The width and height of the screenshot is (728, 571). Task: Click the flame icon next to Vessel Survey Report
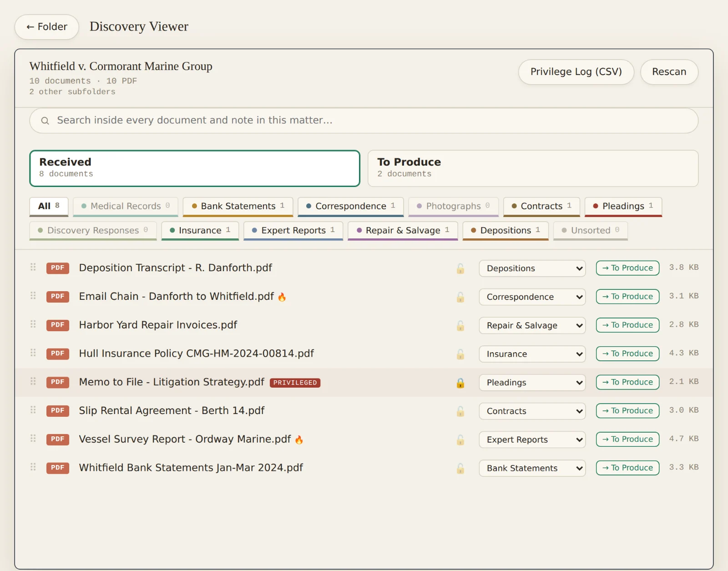299,440
